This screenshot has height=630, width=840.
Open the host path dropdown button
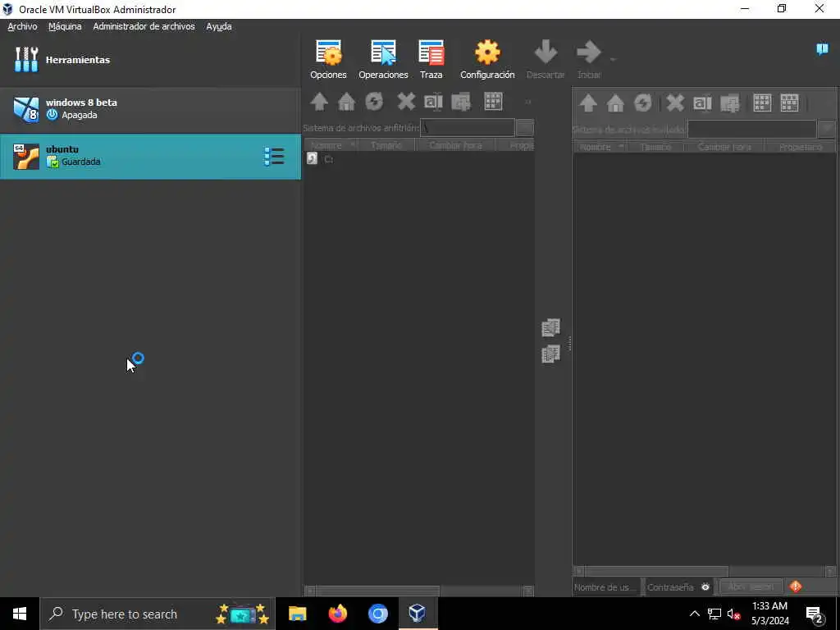[x=524, y=127]
